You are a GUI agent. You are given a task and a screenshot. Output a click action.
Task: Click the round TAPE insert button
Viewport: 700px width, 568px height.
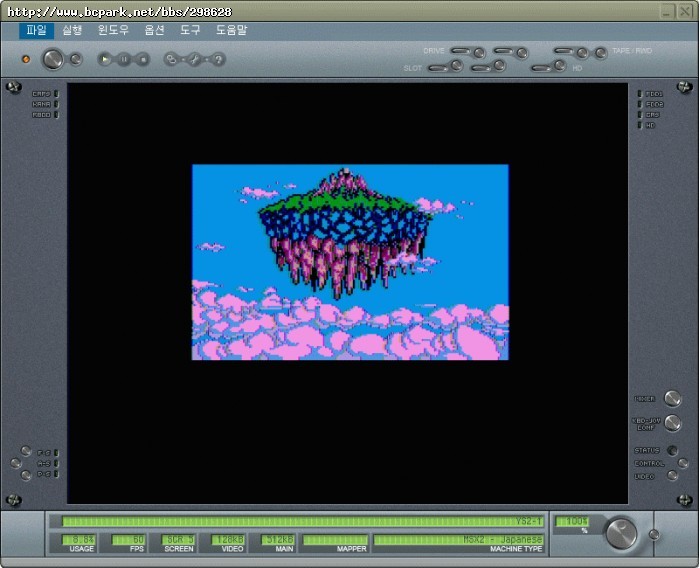582,53
